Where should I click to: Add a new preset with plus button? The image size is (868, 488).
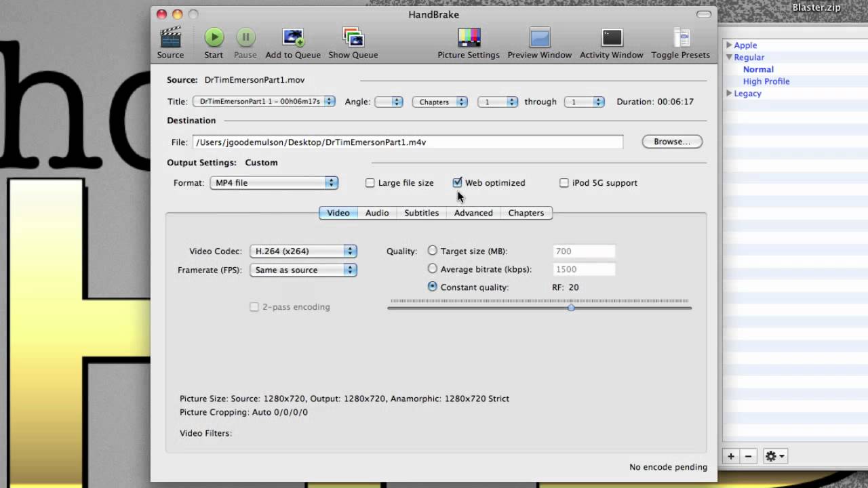pyautogui.click(x=731, y=456)
